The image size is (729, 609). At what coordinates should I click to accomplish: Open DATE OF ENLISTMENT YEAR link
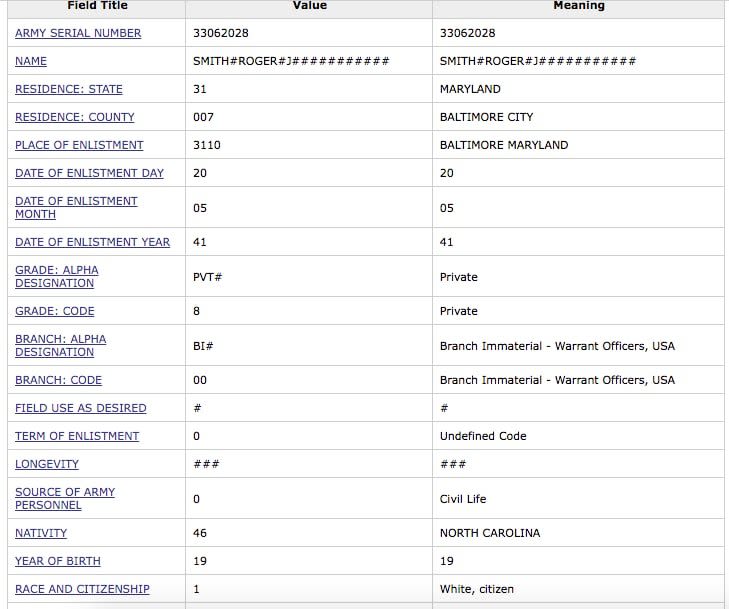[92, 242]
